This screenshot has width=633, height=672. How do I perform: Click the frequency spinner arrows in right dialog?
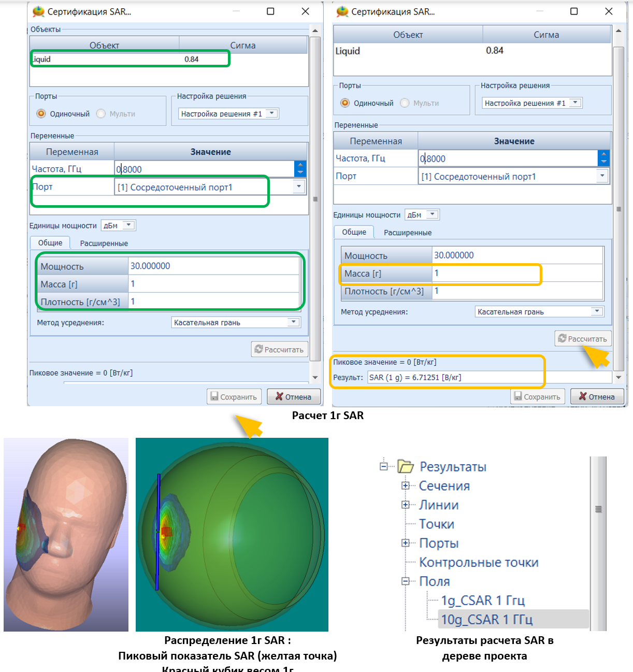point(603,159)
